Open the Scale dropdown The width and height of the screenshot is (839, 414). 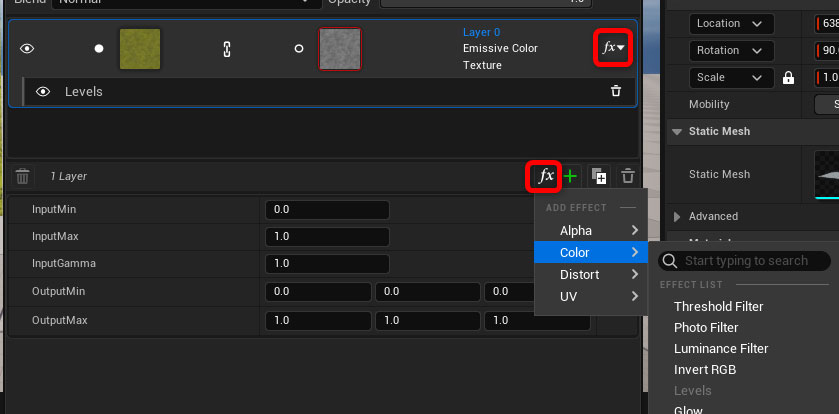click(731, 78)
